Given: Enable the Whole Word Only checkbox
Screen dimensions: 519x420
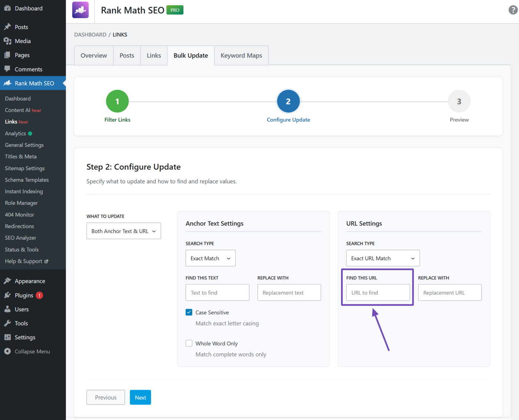Looking at the screenshot, I should click(x=189, y=343).
